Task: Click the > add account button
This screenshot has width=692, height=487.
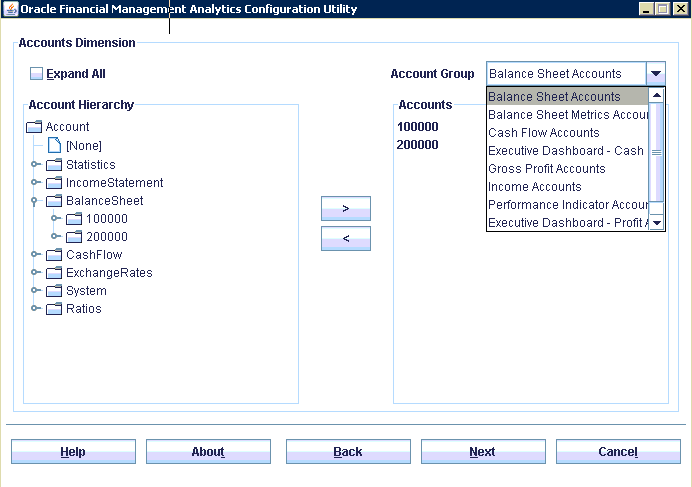Action: click(346, 208)
